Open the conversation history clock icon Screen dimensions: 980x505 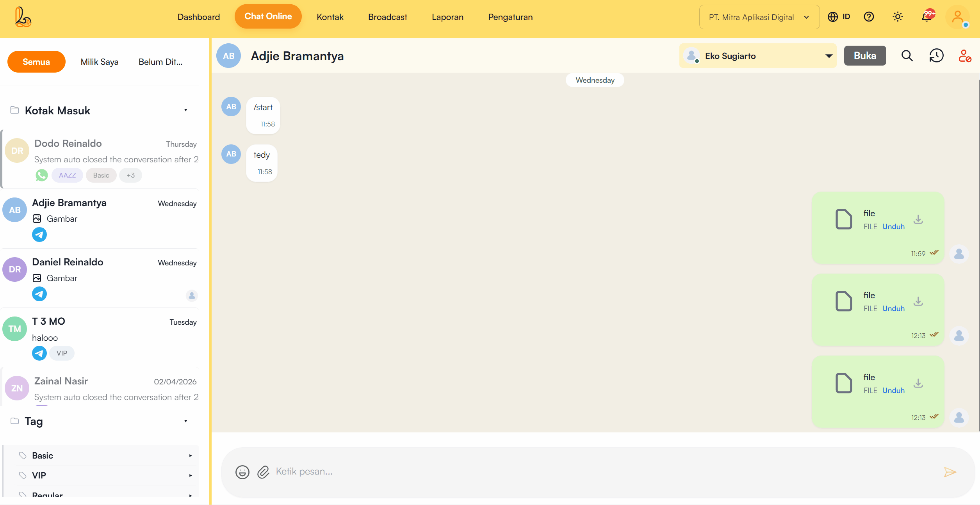[x=936, y=56]
